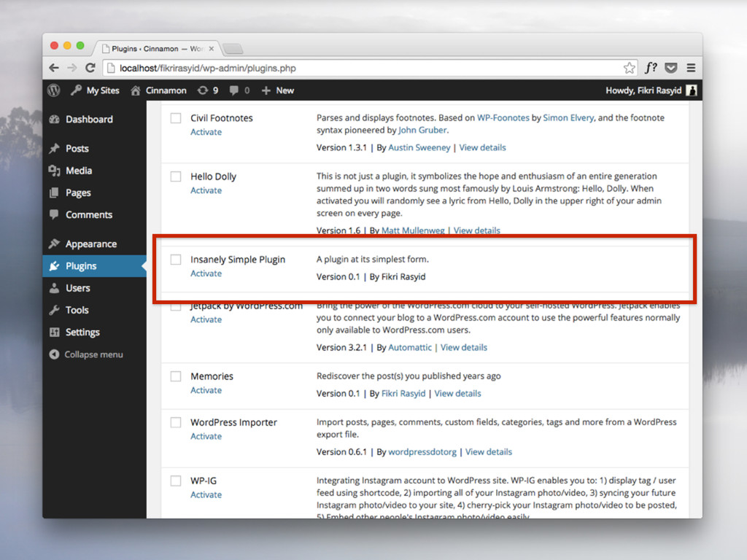Screen dimensions: 747x560
Task: Activate the Hello Dolly plugin
Action: 206,190
